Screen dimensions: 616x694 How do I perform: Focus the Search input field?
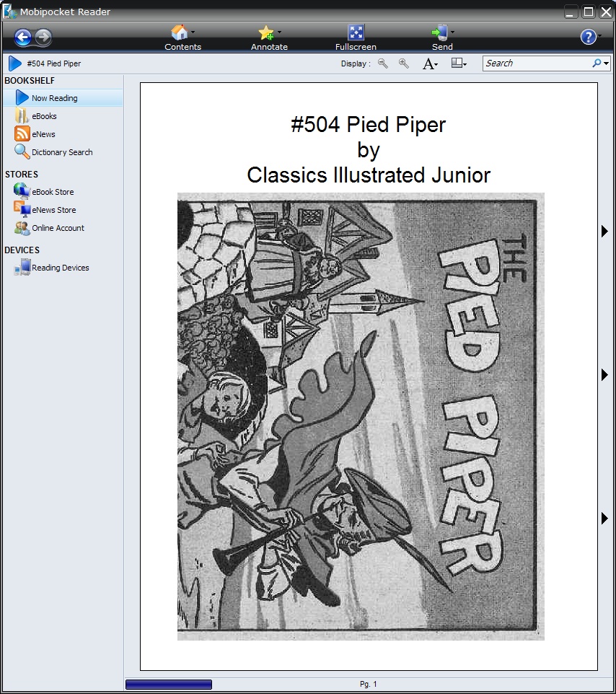pos(537,63)
